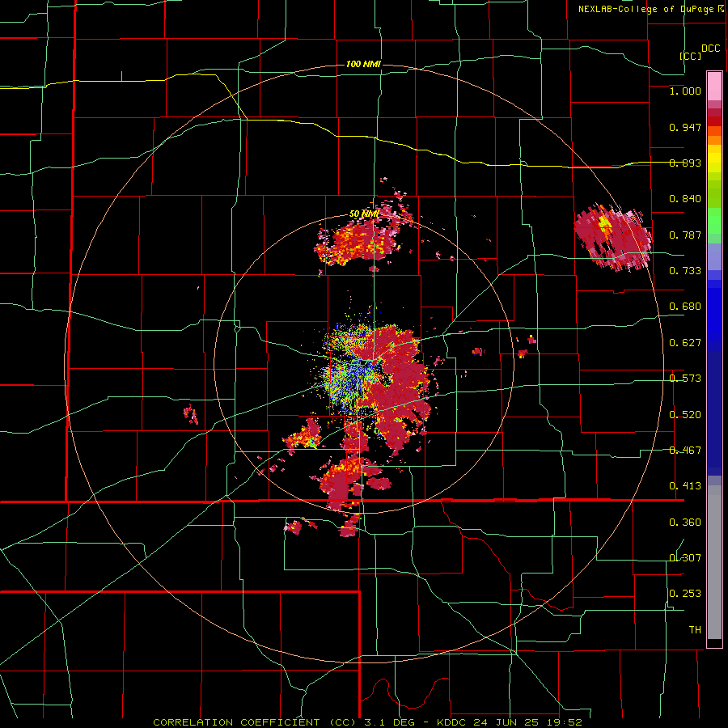Screen dimensions: 728x728
Task: Click the 1.000 value on the color scale
Action: (685, 91)
